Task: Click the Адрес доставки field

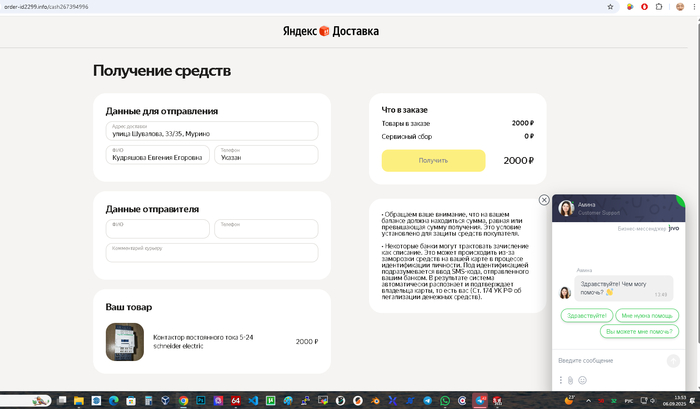Action: pos(212,131)
